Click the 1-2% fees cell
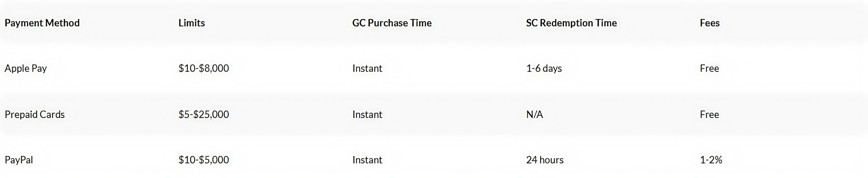This screenshot has height=178, width=868. click(x=711, y=160)
